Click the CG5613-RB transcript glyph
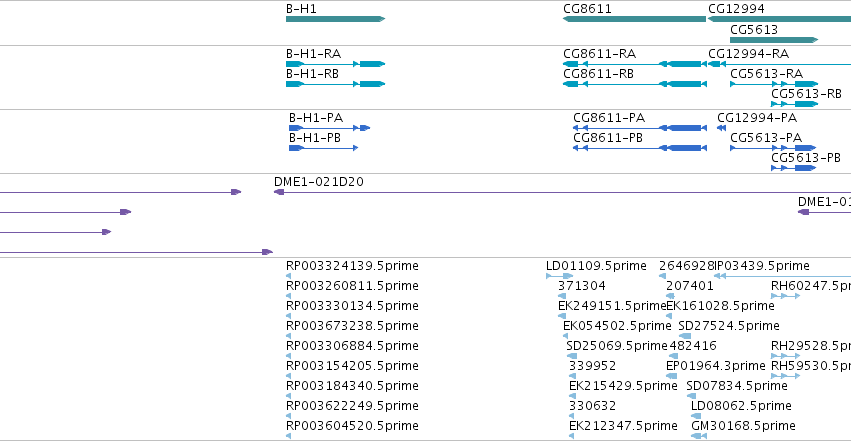 click(x=794, y=104)
